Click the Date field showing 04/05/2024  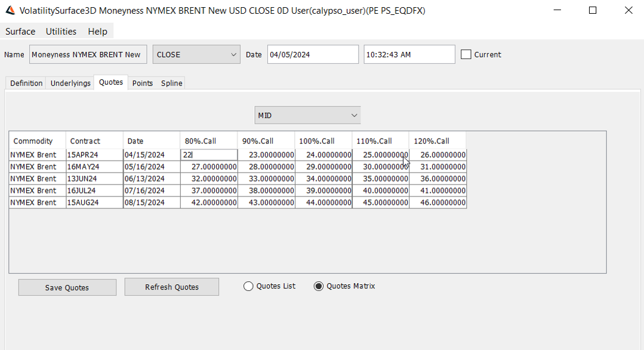(313, 54)
